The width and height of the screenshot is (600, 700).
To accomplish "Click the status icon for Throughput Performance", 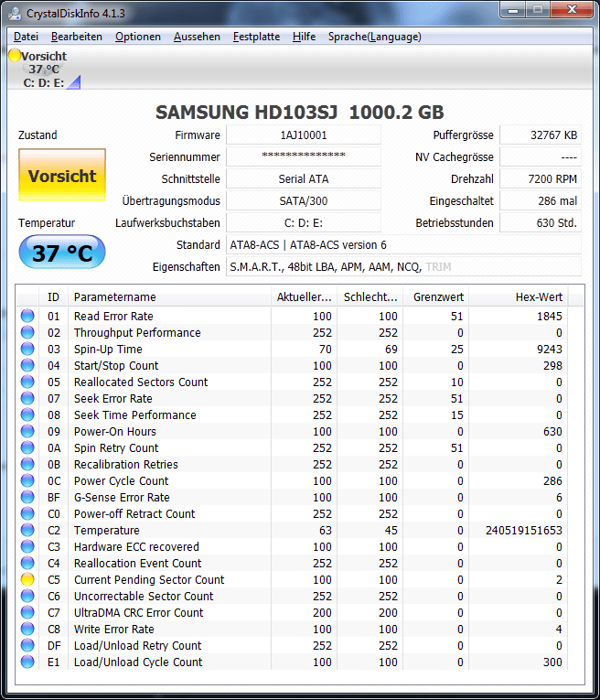I will pos(27,332).
